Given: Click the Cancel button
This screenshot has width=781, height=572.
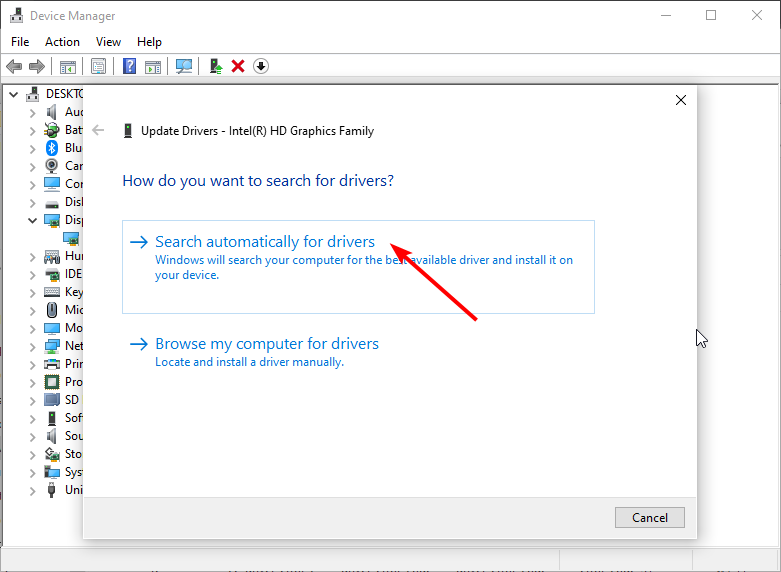Looking at the screenshot, I should (x=650, y=518).
